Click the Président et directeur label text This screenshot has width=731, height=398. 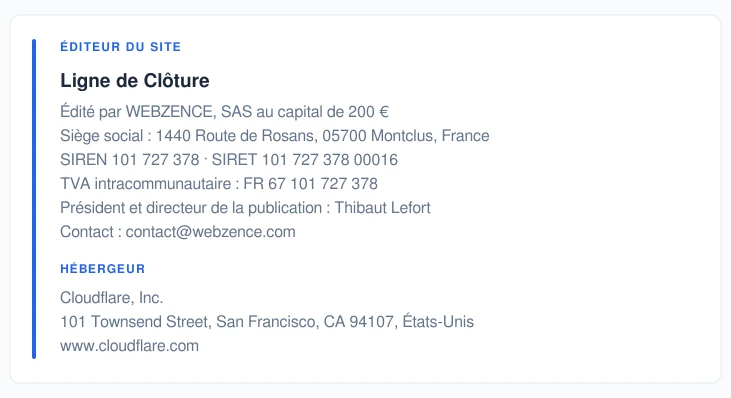[x=191, y=208]
